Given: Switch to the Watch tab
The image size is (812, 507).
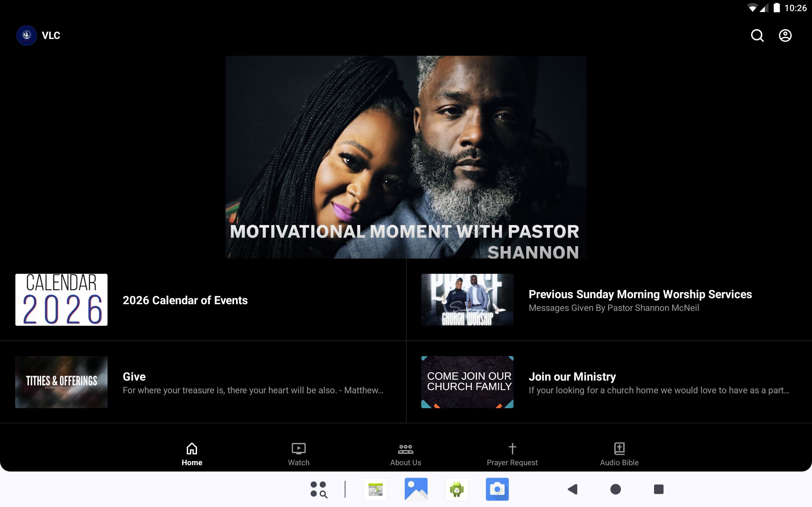Looking at the screenshot, I should [298, 454].
